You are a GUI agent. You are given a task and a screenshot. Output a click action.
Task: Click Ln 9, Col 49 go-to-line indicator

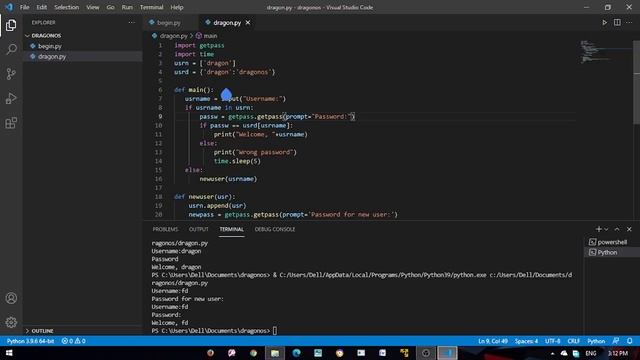493,341
